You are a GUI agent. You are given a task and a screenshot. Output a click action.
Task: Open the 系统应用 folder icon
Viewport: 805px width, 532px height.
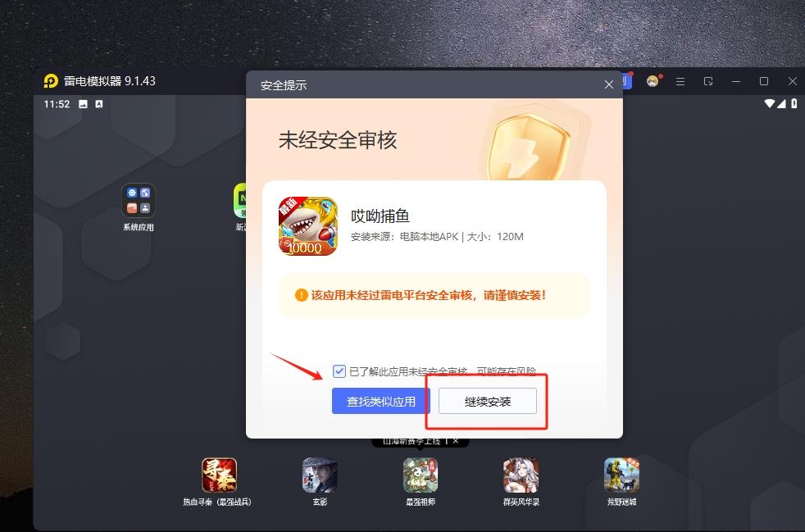[x=138, y=201]
